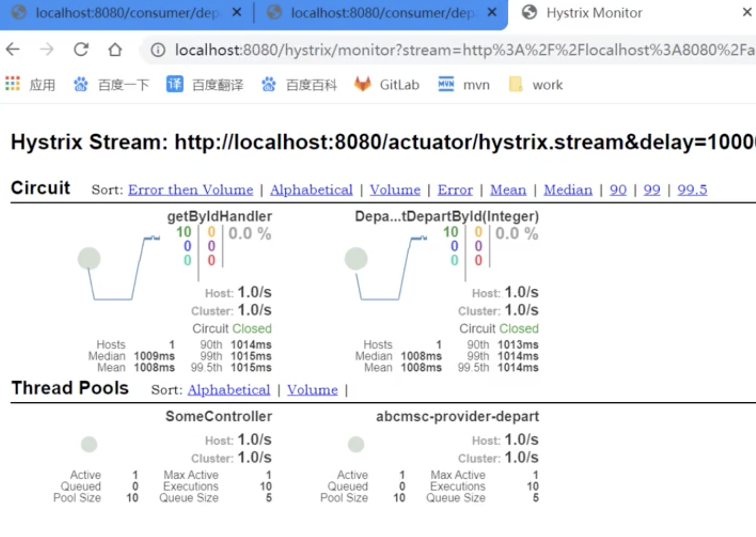Click the browser forward arrow
The height and width of the screenshot is (537, 756).
(x=47, y=49)
